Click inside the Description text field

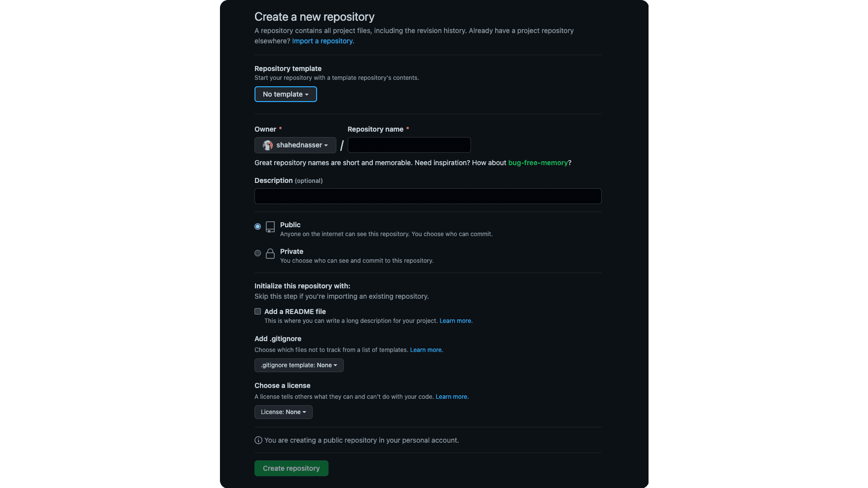point(427,196)
